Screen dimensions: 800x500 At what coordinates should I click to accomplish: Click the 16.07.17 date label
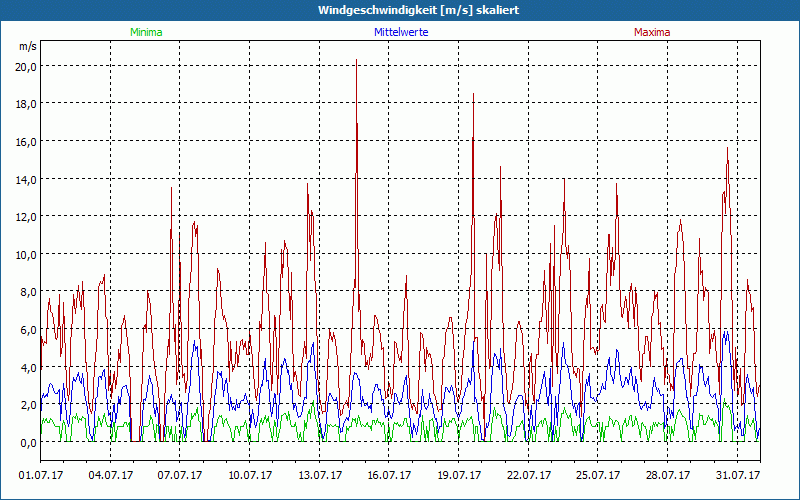point(390,476)
